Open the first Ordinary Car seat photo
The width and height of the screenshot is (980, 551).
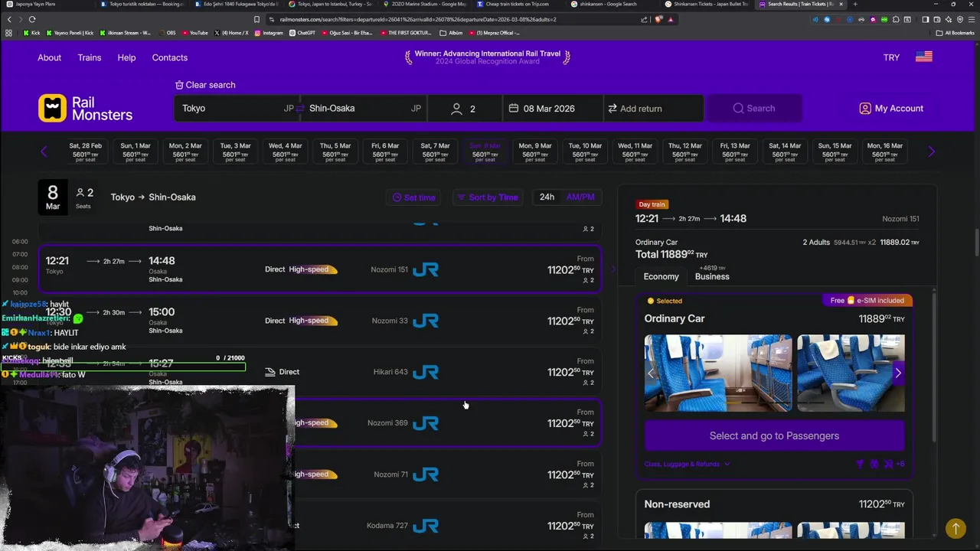click(718, 373)
